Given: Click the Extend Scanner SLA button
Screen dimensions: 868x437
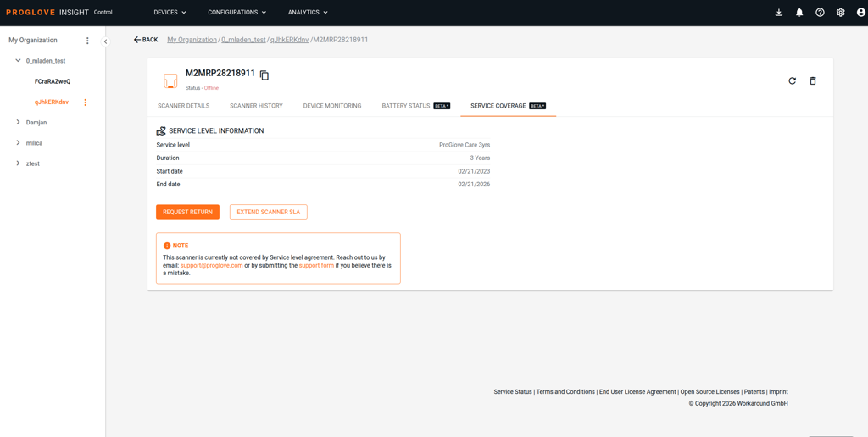Looking at the screenshot, I should 269,213.
